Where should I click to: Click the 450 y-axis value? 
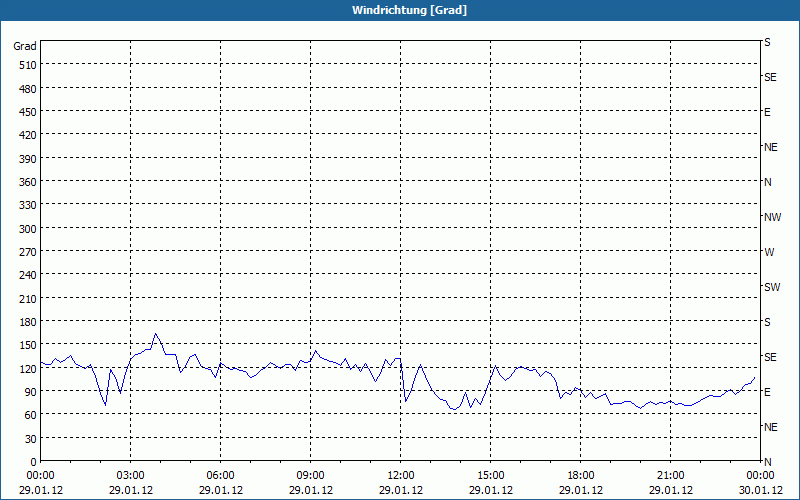tap(28, 112)
